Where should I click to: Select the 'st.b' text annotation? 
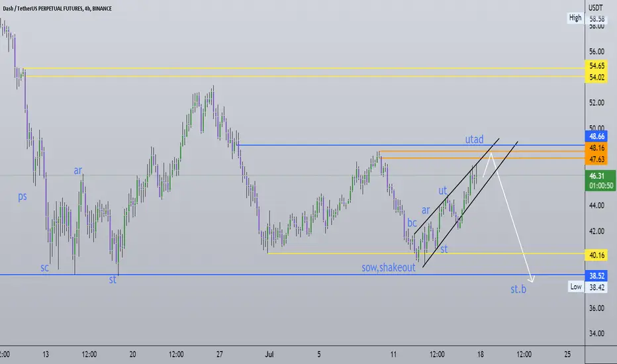518,289
